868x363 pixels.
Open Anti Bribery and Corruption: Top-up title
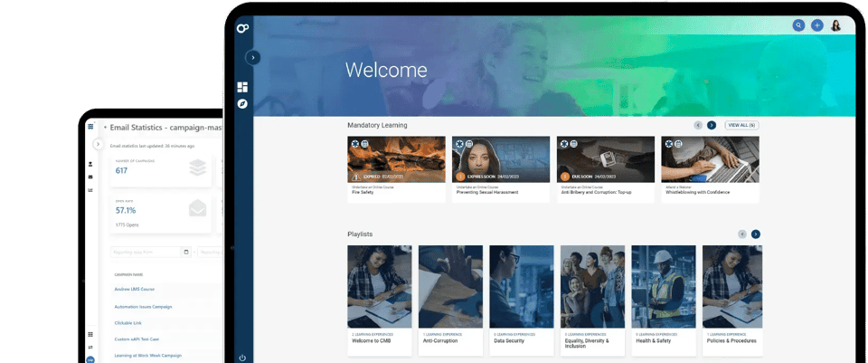pyautogui.click(x=596, y=192)
